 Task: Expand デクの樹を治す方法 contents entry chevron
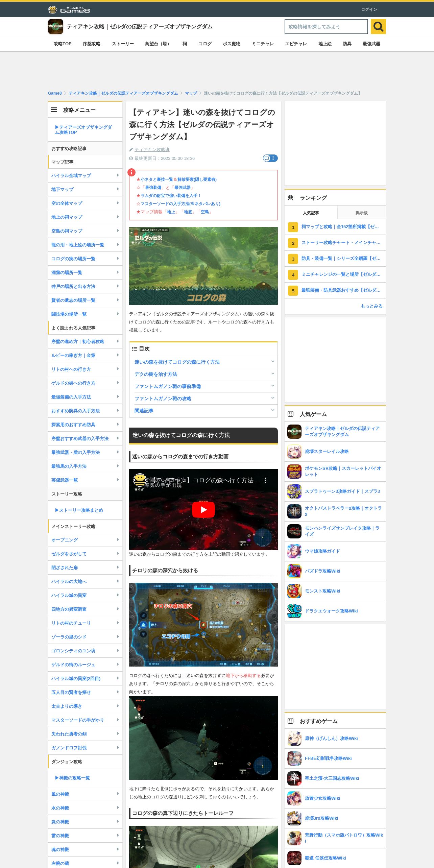[x=272, y=374]
